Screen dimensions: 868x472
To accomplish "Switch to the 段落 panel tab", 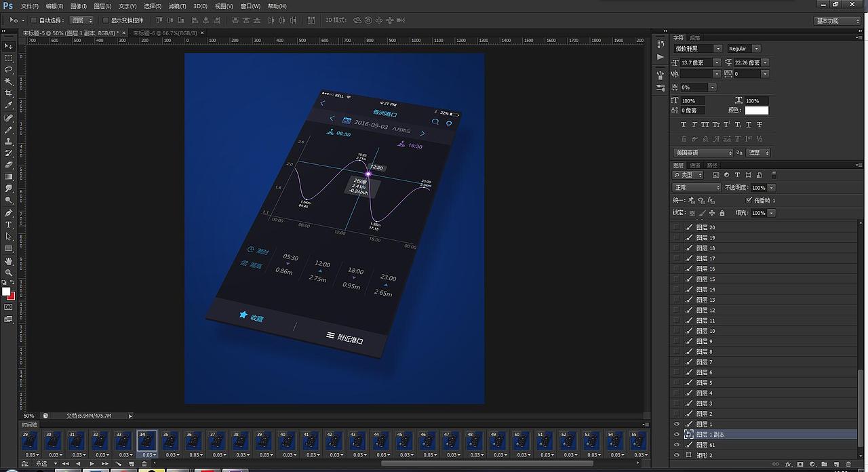I will [x=694, y=38].
